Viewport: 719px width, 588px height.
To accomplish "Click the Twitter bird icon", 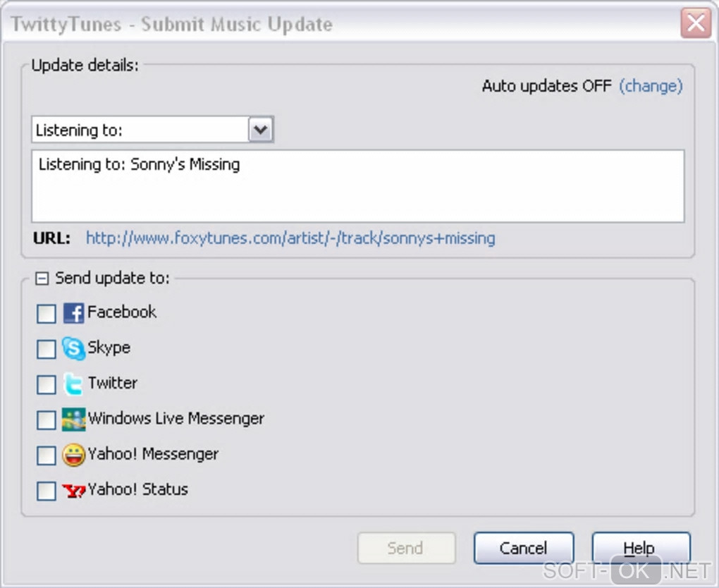I will click(73, 384).
